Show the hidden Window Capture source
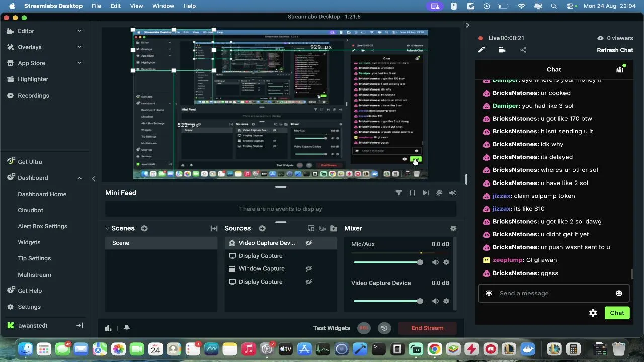The height and width of the screenshot is (362, 644). [x=309, y=269]
